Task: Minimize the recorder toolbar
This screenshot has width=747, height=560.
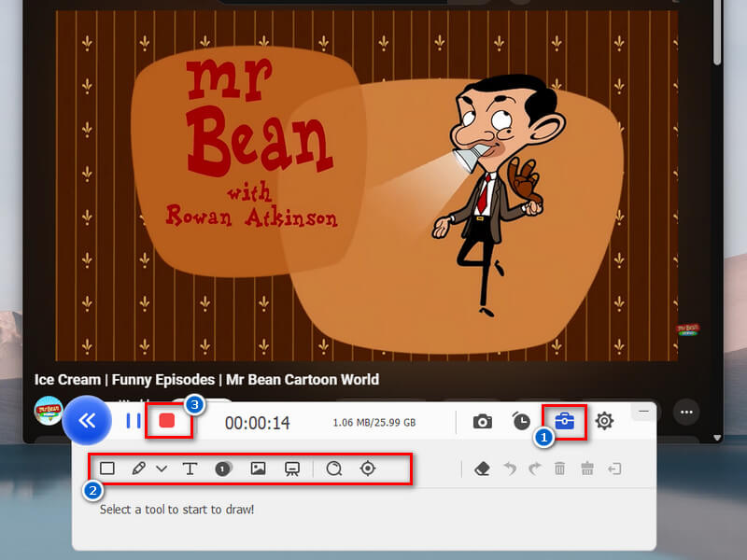Action: tap(643, 412)
